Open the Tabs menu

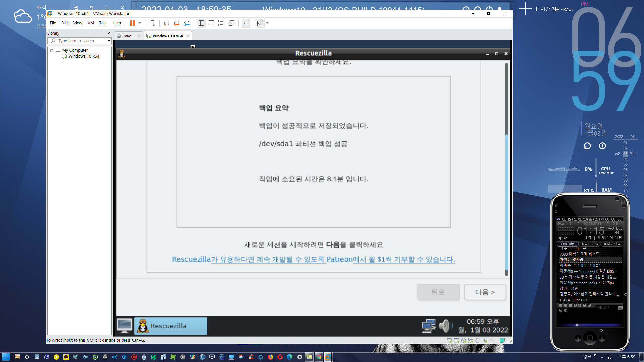pos(103,23)
